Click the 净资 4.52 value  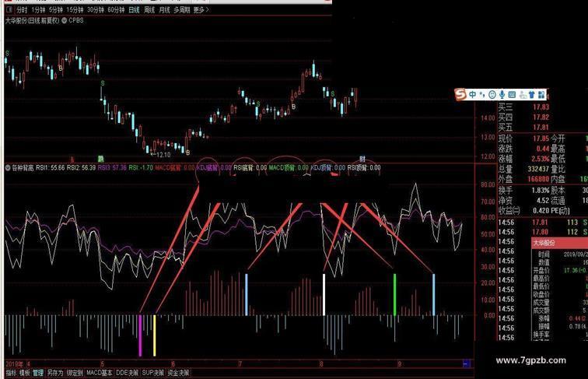click(x=543, y=200)
